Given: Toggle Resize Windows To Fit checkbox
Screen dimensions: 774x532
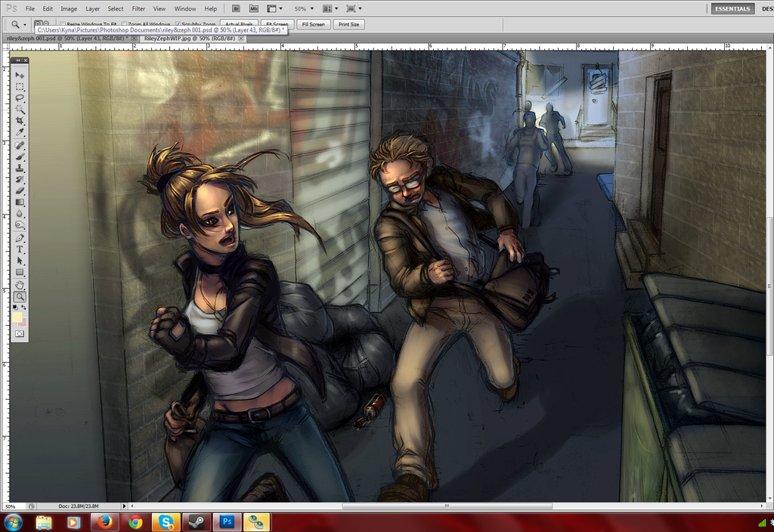Looking at the screenshot, I should tap(63, 24).
